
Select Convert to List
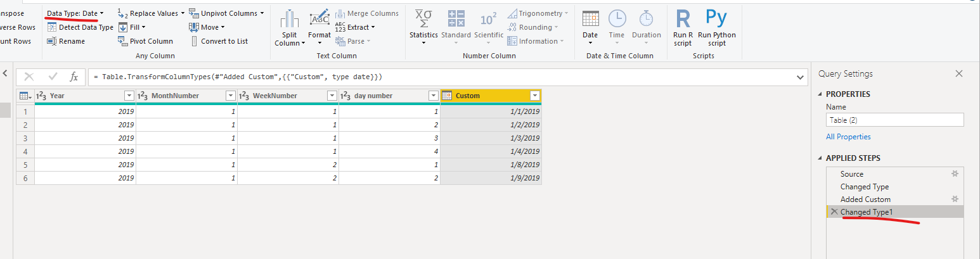tap(219, 41)
